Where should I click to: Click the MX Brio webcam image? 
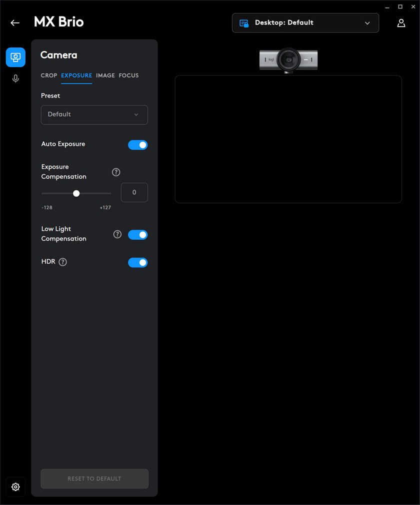click(288, 60)
